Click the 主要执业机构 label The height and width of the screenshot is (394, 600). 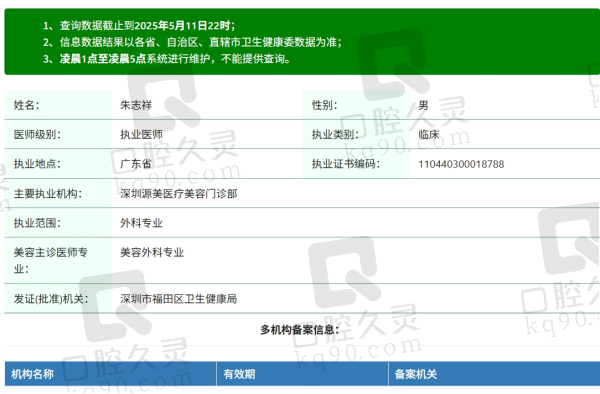pos(48,194)
